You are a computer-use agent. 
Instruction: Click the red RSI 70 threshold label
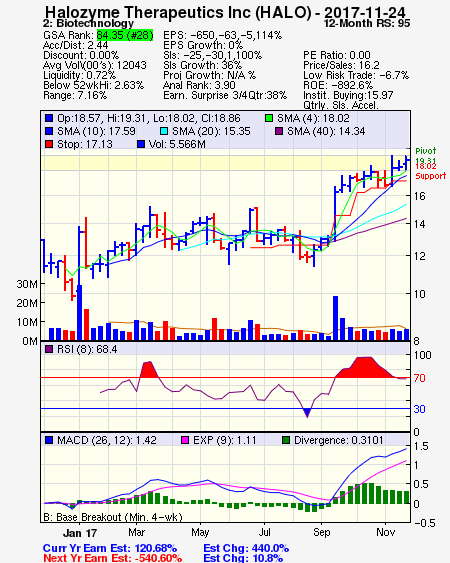[x=419, y=378]
